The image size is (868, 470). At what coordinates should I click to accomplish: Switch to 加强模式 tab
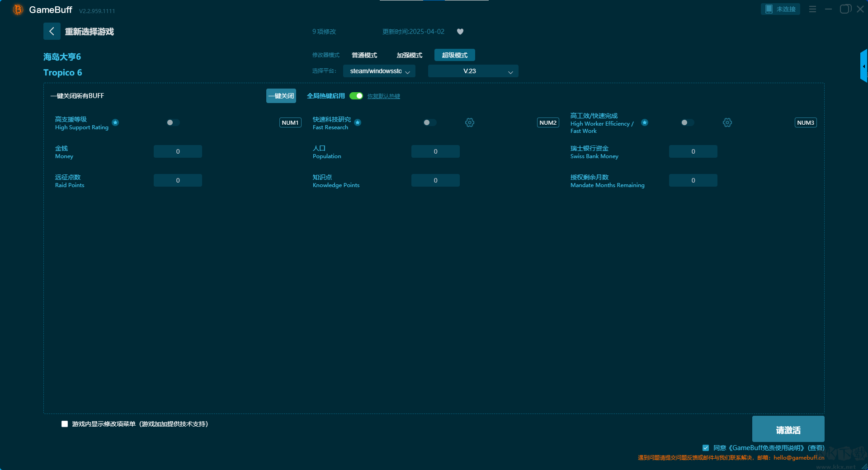tap(409, 55)
